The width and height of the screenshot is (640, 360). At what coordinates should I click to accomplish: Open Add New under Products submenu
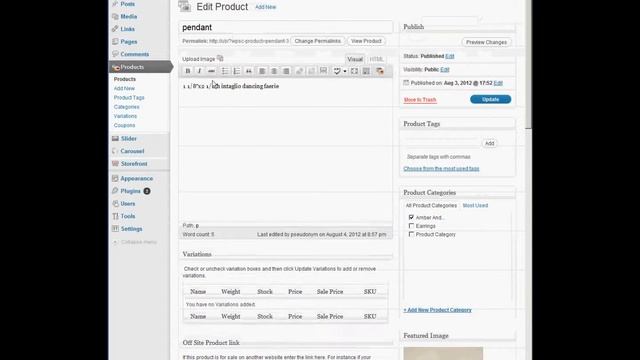[124, 89]
